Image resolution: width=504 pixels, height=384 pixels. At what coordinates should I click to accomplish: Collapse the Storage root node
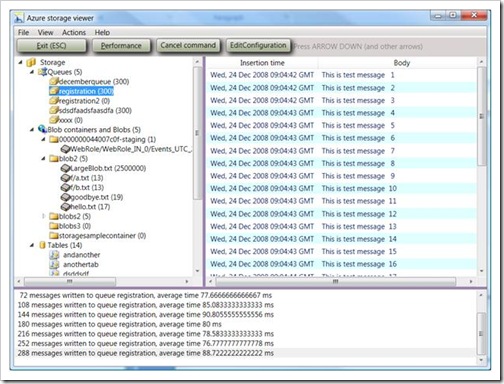[21, 62]
